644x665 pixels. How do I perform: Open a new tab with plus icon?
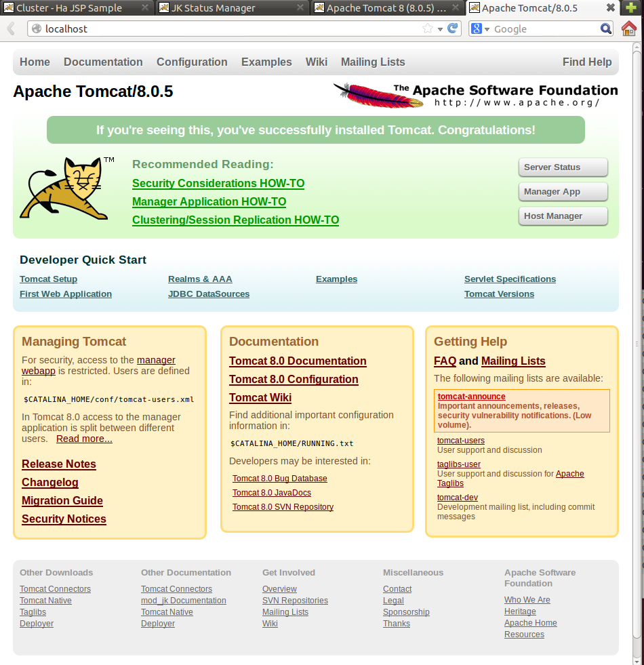(x=631, y=7)
